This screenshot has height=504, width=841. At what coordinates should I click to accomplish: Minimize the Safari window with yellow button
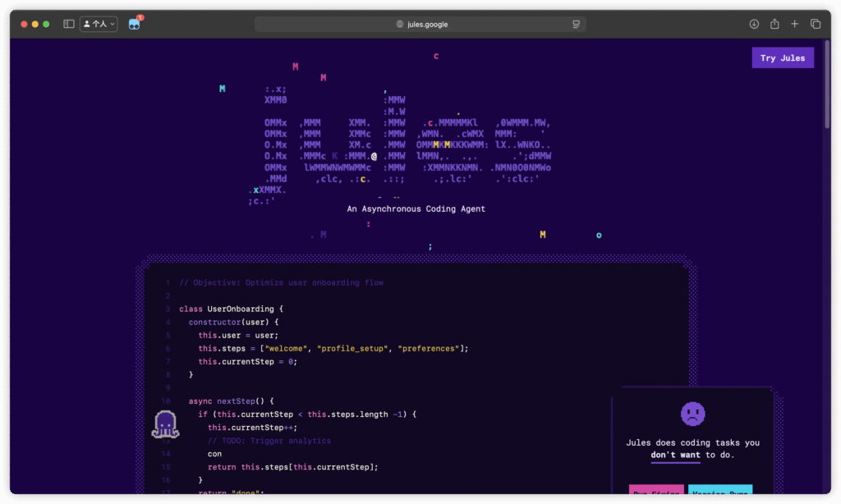click(35, 24)
